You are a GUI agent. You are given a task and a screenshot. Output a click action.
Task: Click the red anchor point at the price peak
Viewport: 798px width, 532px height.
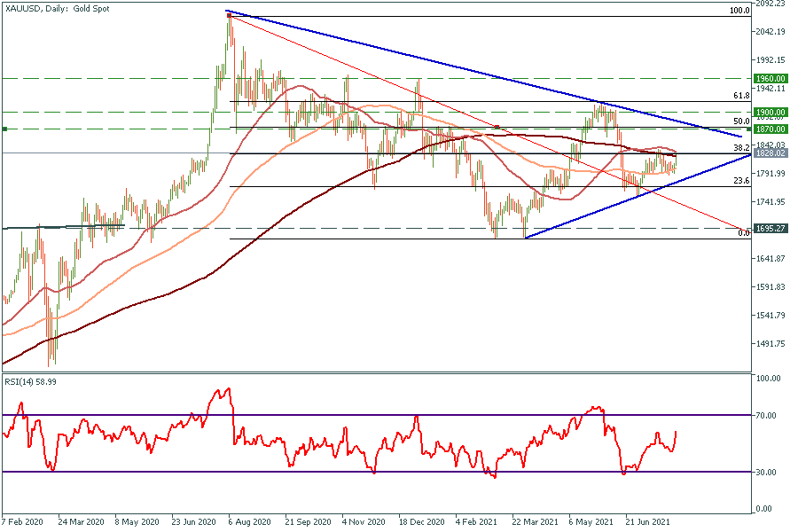click(x=229, y=16)
